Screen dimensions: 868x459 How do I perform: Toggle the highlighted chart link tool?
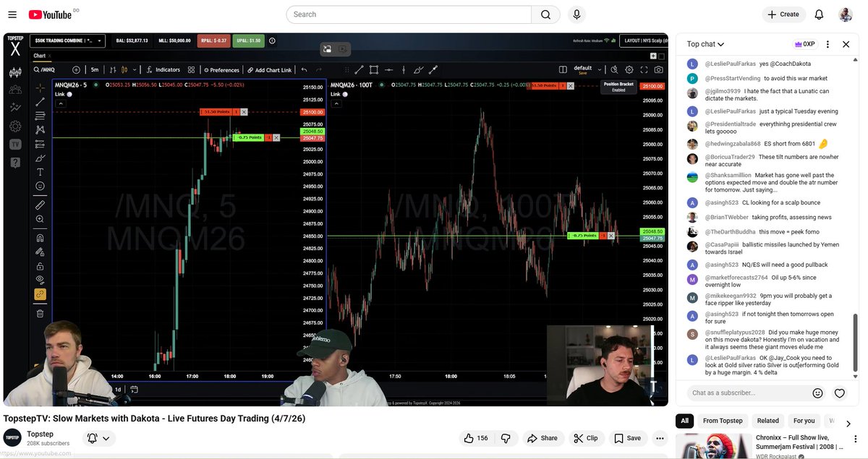coord(40,294)
